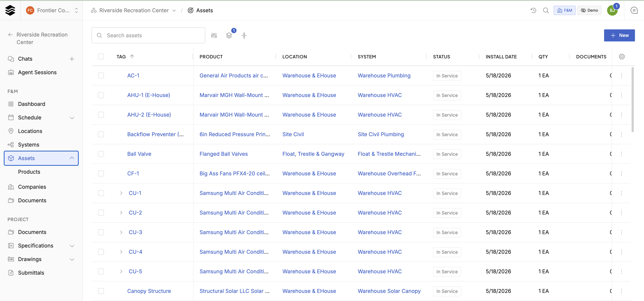This screenshot has width=644, height=301.
Task: Open the AC-1 asset link
Action: [133, 76]
